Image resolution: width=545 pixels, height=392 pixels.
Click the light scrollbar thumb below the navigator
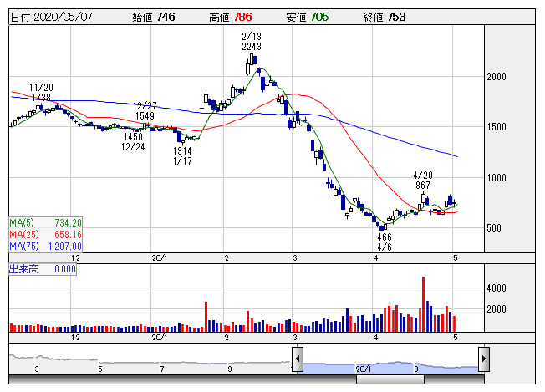[390, 379]
